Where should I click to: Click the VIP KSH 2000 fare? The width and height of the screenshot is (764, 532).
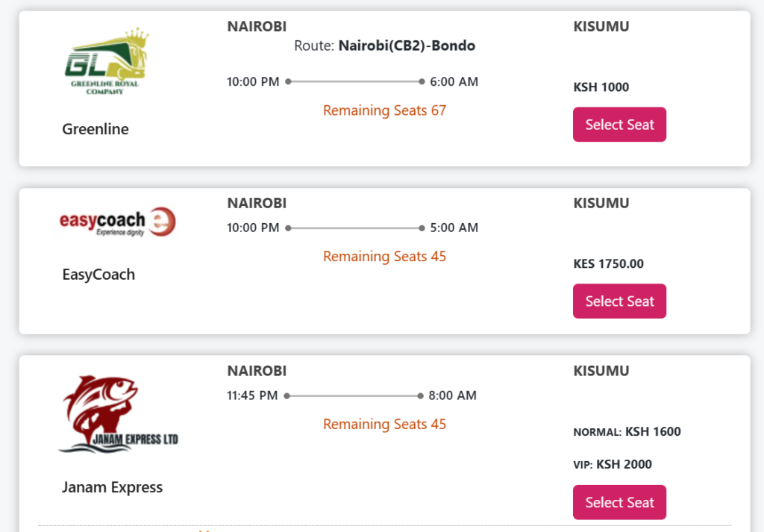(x=613, y=464)
